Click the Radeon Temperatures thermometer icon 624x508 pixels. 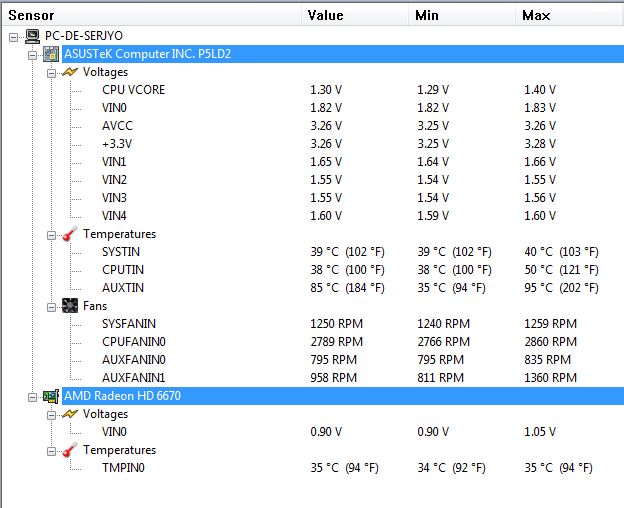[70, 450]
